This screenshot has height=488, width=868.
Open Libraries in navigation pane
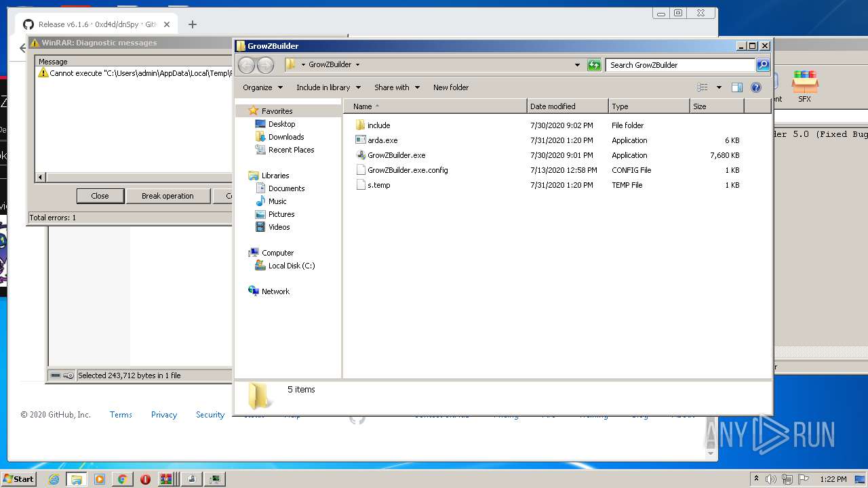point(275,176)
